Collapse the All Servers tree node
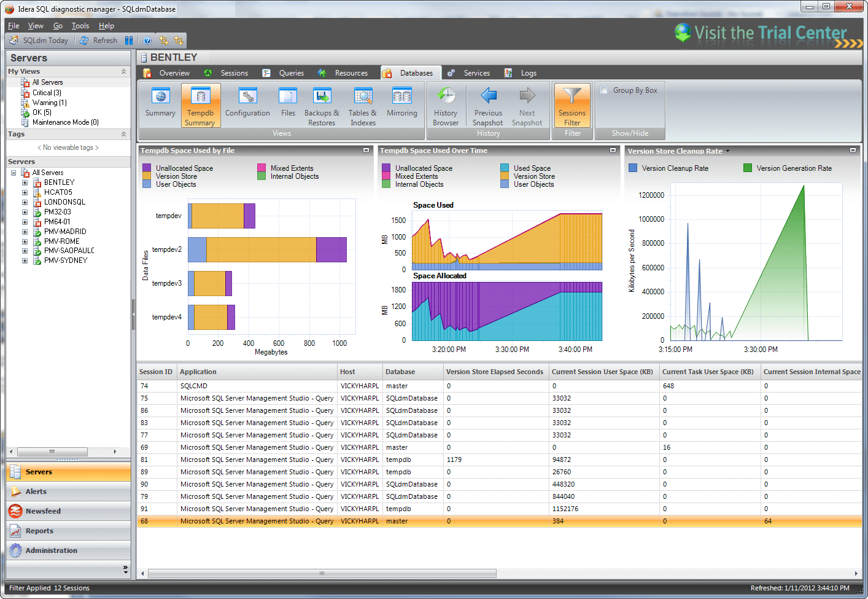 14,172
